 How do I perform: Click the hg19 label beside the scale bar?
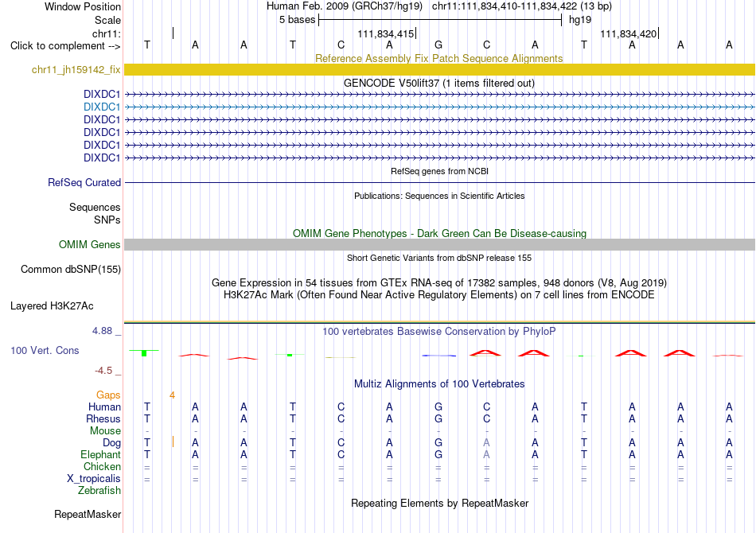pos(580,20)
